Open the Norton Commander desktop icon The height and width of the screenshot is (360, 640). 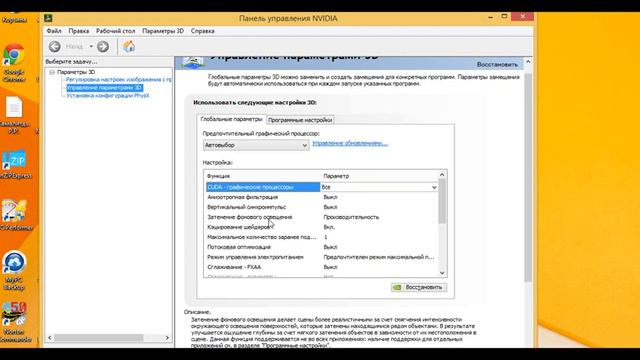[x=15, y=322]
